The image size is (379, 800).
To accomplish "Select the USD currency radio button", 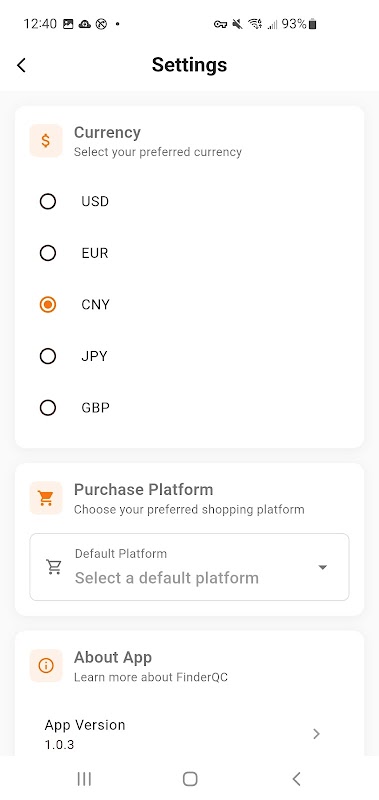I will pyautogui.click(x=48, y=202).
